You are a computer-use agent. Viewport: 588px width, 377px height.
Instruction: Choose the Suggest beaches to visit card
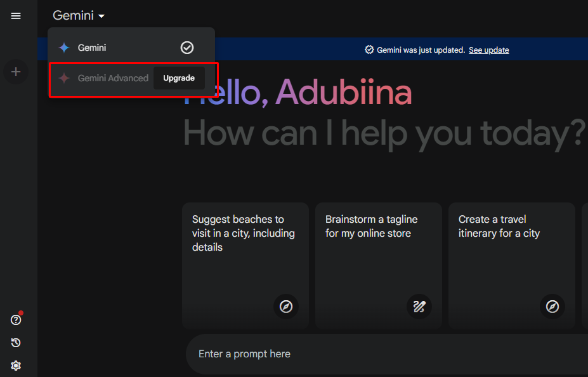point(245,266)
